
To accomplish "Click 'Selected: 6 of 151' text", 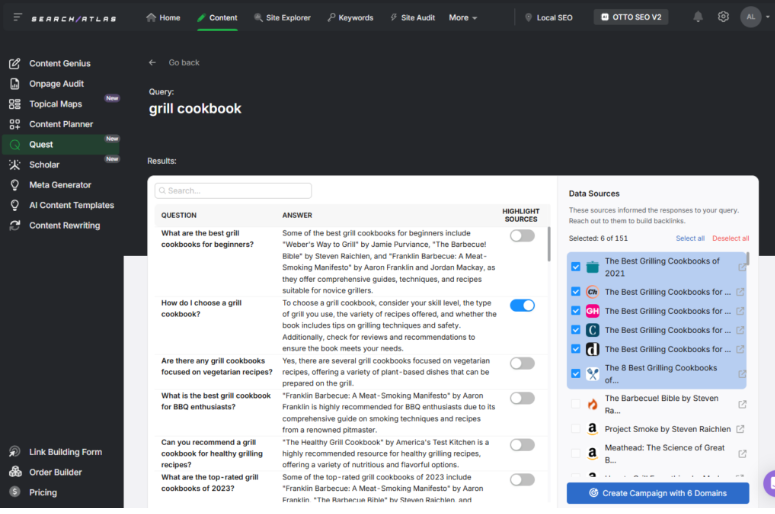I will click(x=598, y=238).
